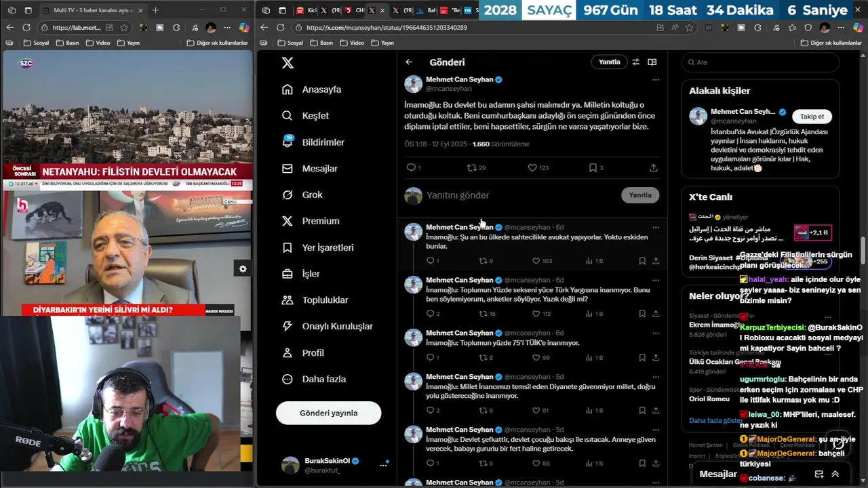868x488 pixels.
Task: Select the Multi TV tab in left browser
Action: (x=93, y=10)
